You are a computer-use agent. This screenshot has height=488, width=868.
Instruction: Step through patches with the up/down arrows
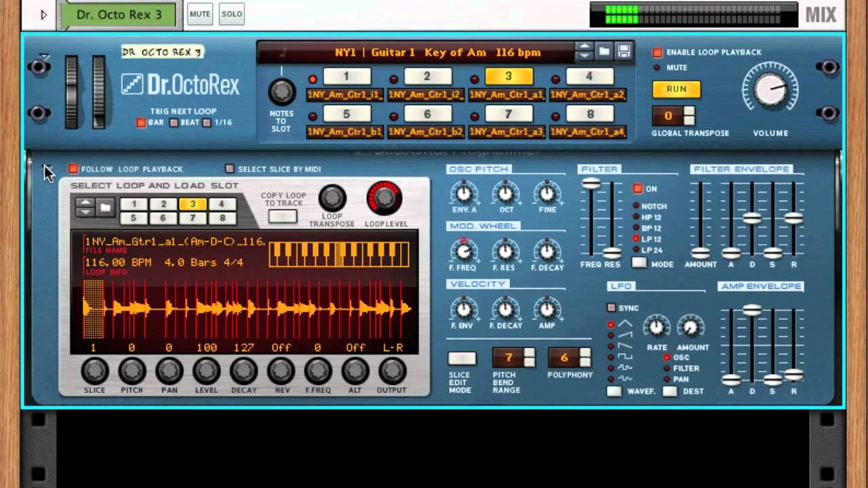[x=584, y=52]
